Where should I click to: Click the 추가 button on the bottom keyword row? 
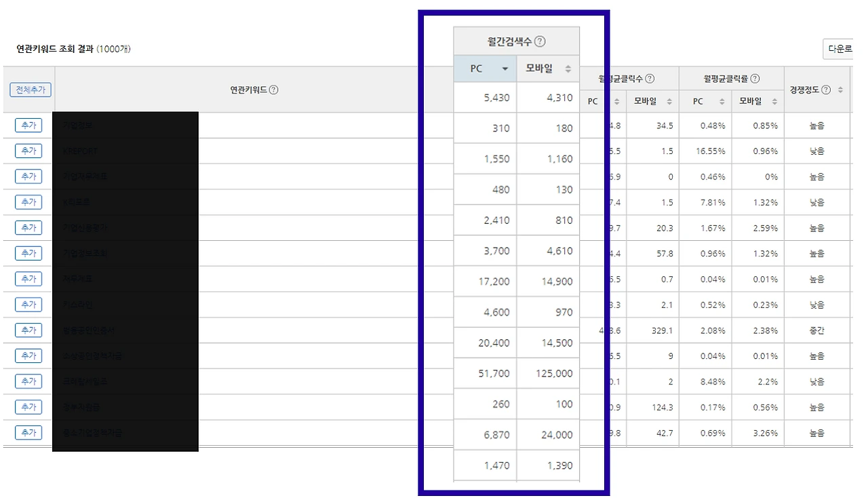tap(28, 432)
